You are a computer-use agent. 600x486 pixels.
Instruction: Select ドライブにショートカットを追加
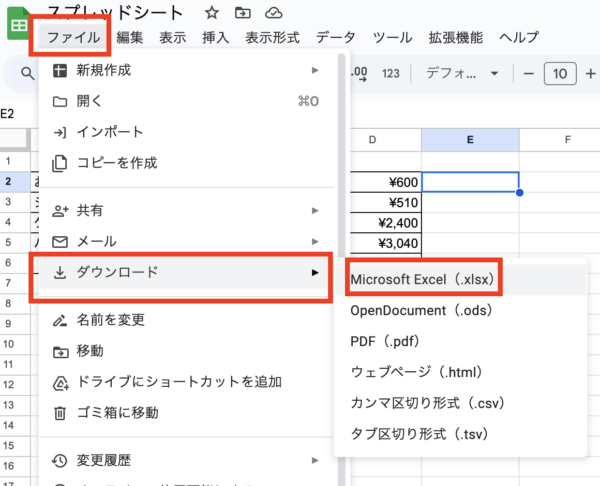pyautogui.click(x=186, y=382)
